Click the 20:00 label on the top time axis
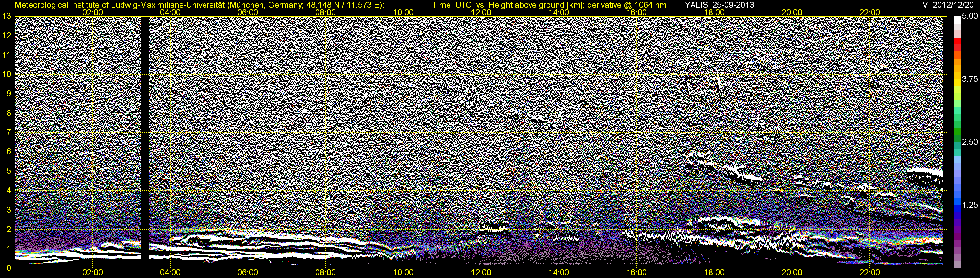The image size is (980, 278). pos(792,12)
